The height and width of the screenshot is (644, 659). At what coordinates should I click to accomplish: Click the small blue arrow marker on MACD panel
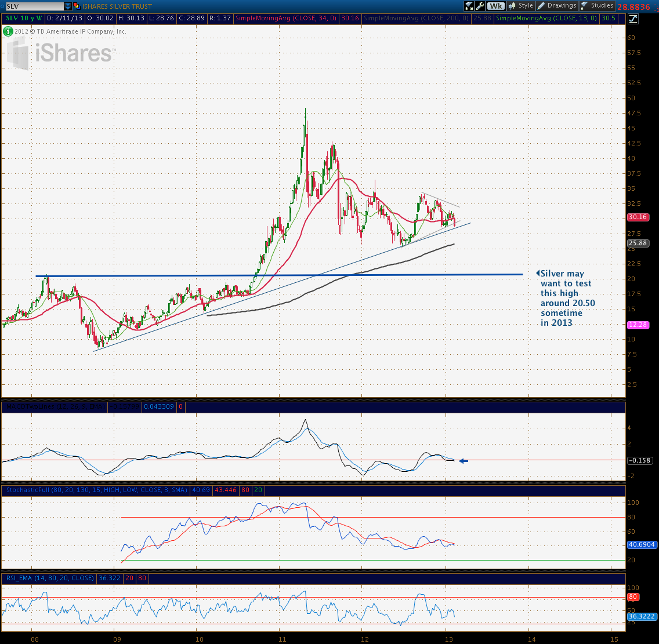click(463, 461)
